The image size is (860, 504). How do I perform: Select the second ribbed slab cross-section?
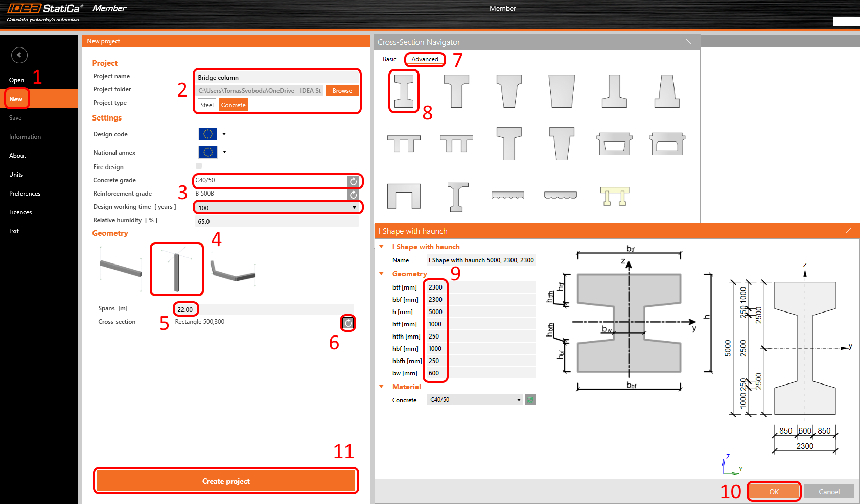[x=561, y=195]
